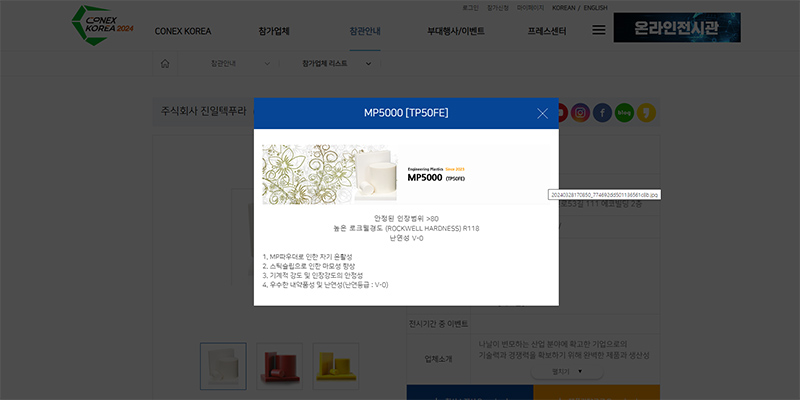Open the CONEX KOREA menu
The width and height of the screenshot is (800, 400).
[183, 31]
